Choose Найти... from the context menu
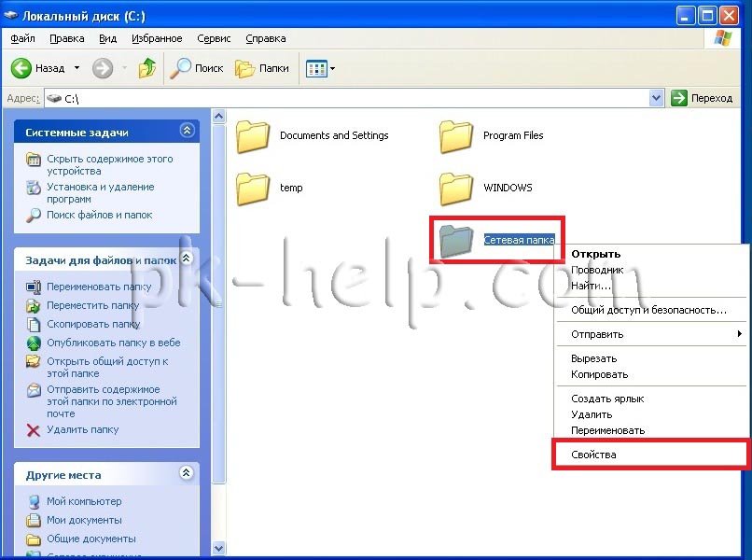The width and height of the screenshot is (752, 560). [651, 286]
